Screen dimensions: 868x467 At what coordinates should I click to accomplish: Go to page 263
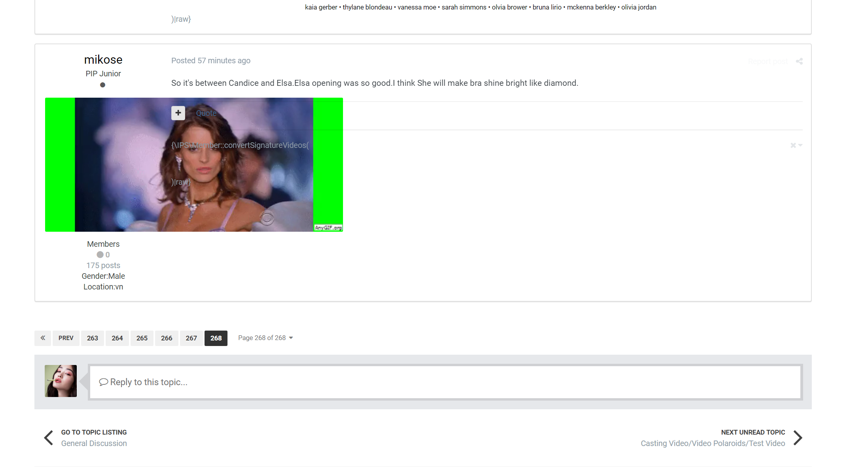92,338
